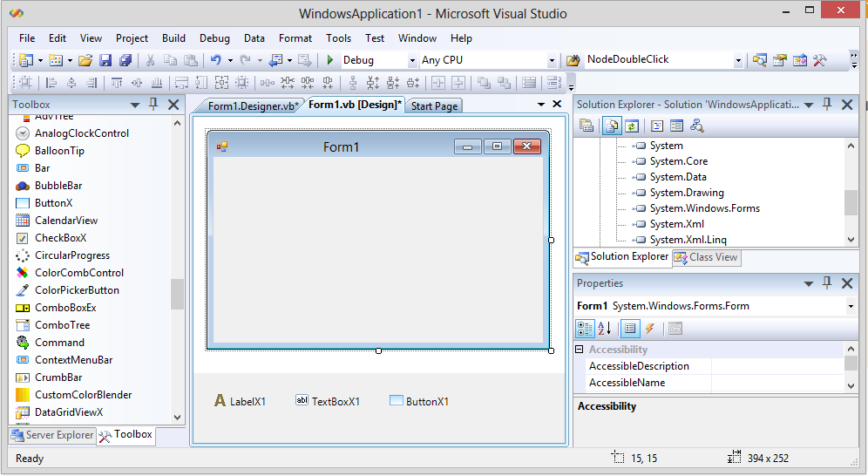The image size is (868, 476).
Task: Toggle Categorized view in Properties panel
Action: [585, 329]
